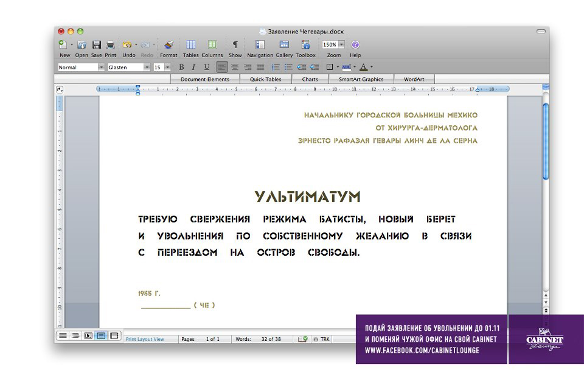Open the Font color dropdown arrow
The image size is (584, 392).
372,67
